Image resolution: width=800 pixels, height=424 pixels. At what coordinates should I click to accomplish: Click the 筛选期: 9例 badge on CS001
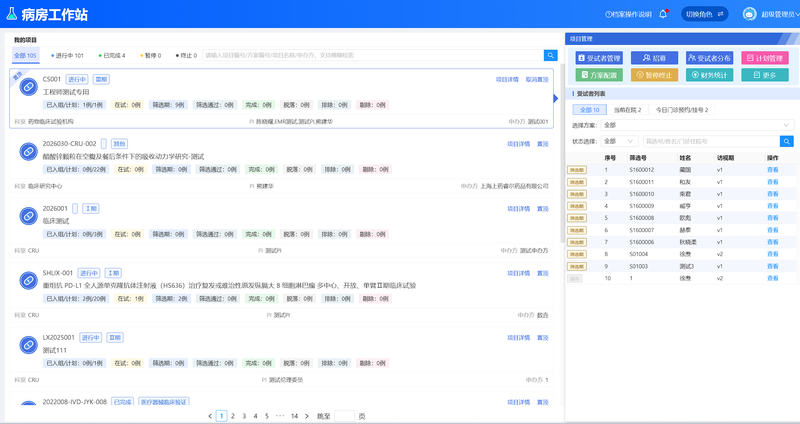168,105
